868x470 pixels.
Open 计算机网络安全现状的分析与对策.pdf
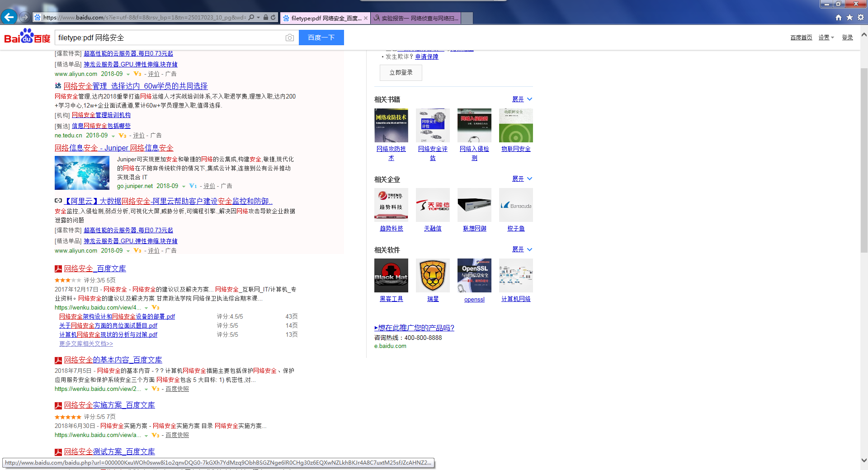(108, 335)
